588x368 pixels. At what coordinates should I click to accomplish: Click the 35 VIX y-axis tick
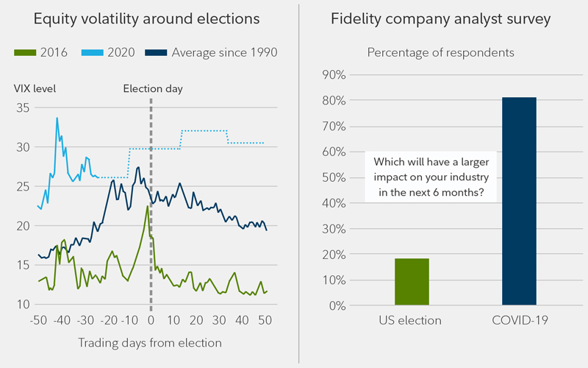(22, 107)
